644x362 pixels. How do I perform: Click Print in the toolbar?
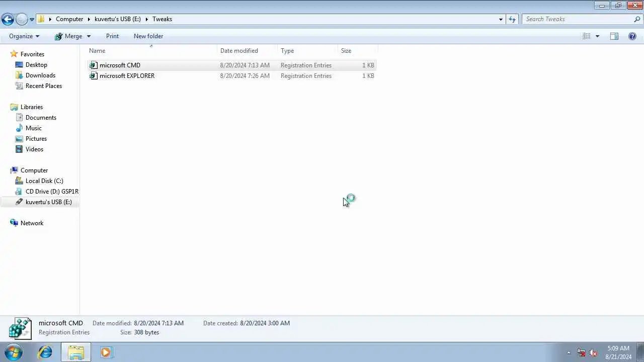coord(112,36)
